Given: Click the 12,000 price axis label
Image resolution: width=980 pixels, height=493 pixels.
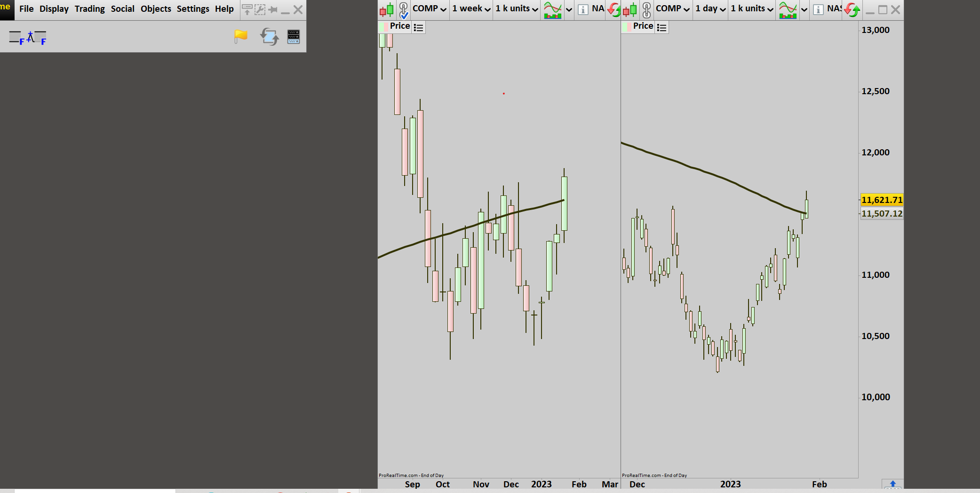Looking at the screenshot, I should pos(876,153).
